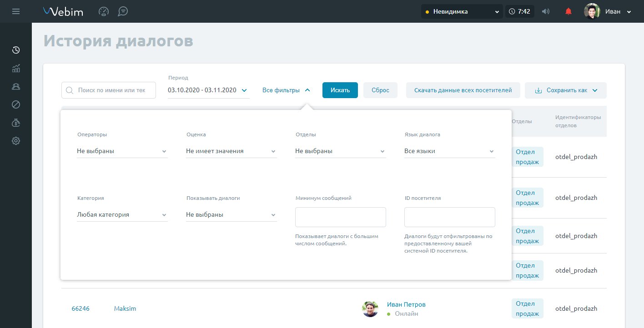Click the Минимум сообщений input field
The width and height of the screenshot is (644, 328).
point(340,217)
